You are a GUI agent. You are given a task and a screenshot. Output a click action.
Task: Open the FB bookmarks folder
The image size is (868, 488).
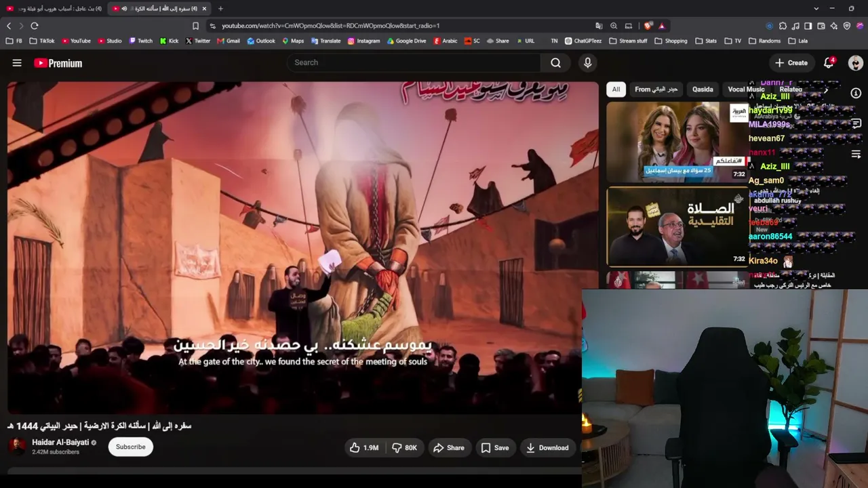pos(14,41)
